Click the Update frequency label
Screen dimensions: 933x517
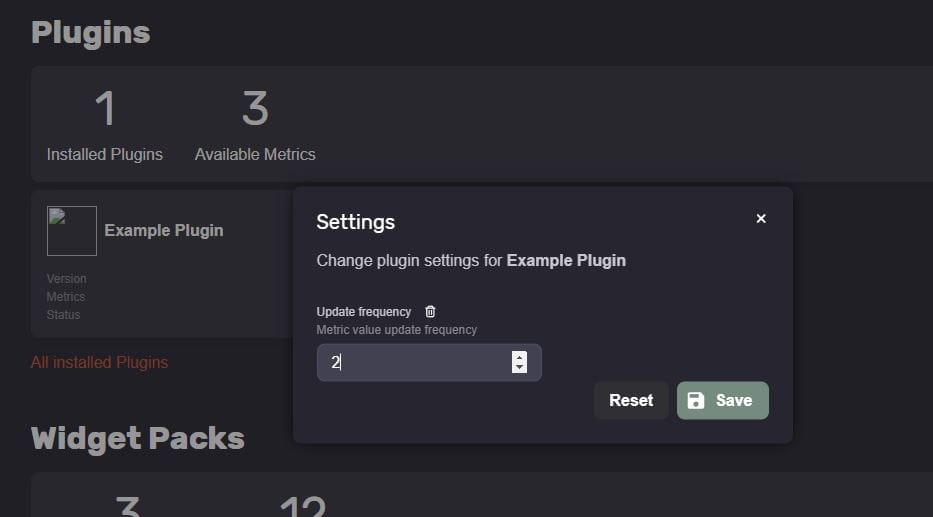tap(364, 312)
